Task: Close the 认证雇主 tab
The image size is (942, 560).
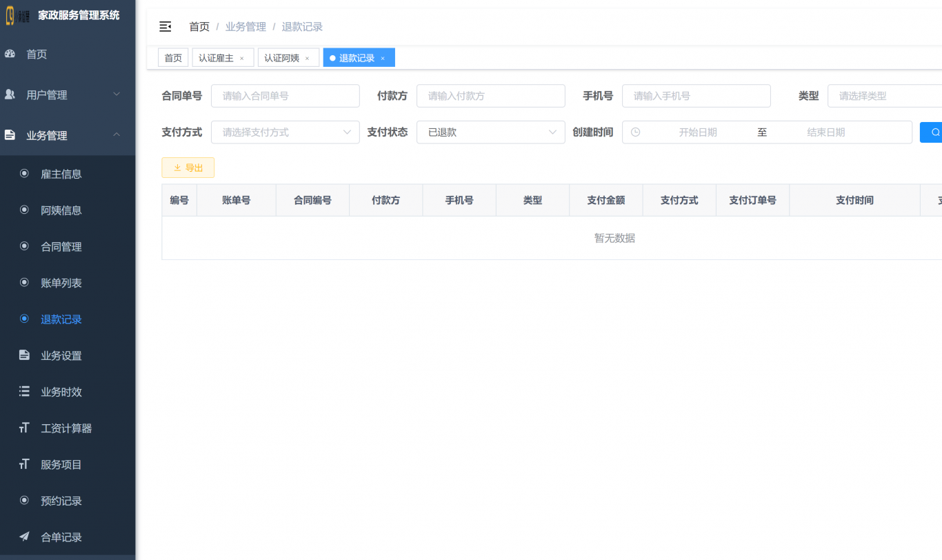Action: 241,59
